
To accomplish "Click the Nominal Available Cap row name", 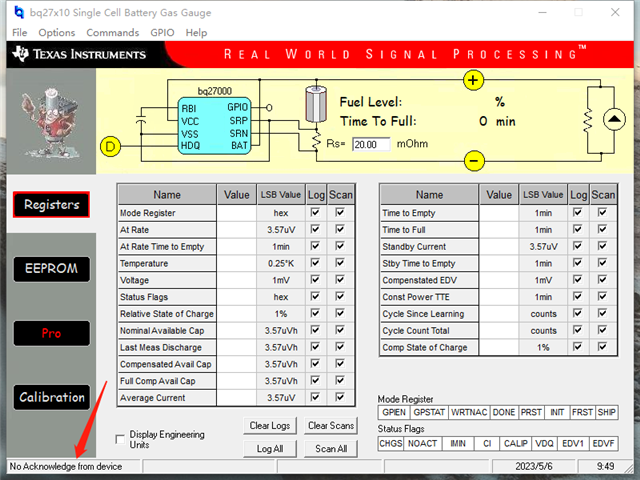I will 167,331.
